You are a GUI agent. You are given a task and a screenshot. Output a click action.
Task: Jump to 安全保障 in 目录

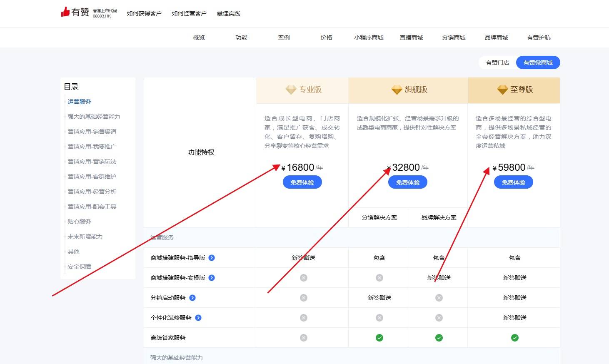click(79, 267)
